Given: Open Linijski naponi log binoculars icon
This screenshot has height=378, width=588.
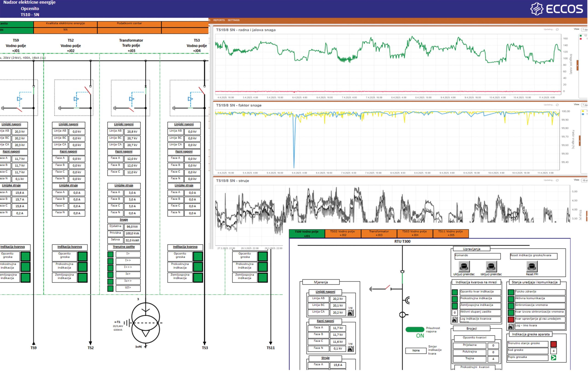Looking at the screenshot, I should pyautogui.click(x=351, y=313).
